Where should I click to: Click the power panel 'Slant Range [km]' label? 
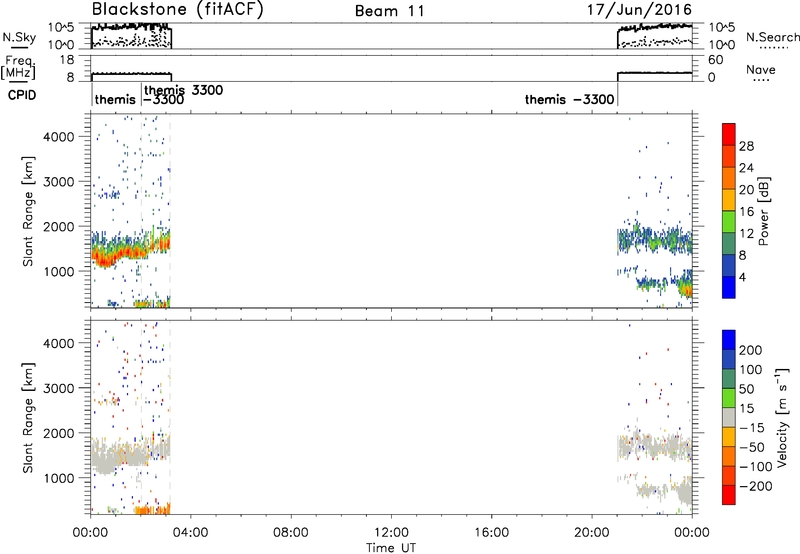tap(28, 211)
